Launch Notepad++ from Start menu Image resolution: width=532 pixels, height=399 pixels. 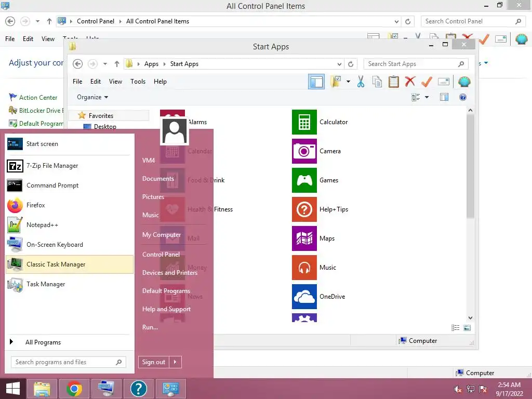[70, 224]
